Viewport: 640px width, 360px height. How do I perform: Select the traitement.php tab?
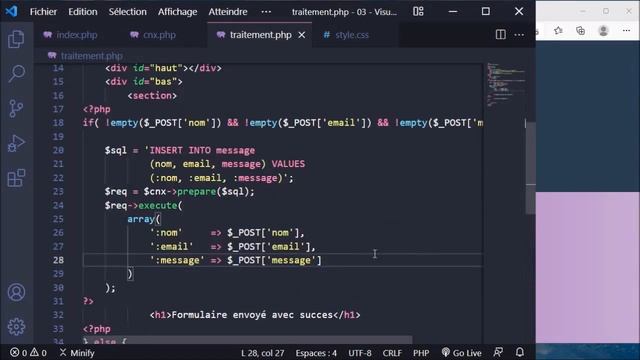(x=260, y=35)
